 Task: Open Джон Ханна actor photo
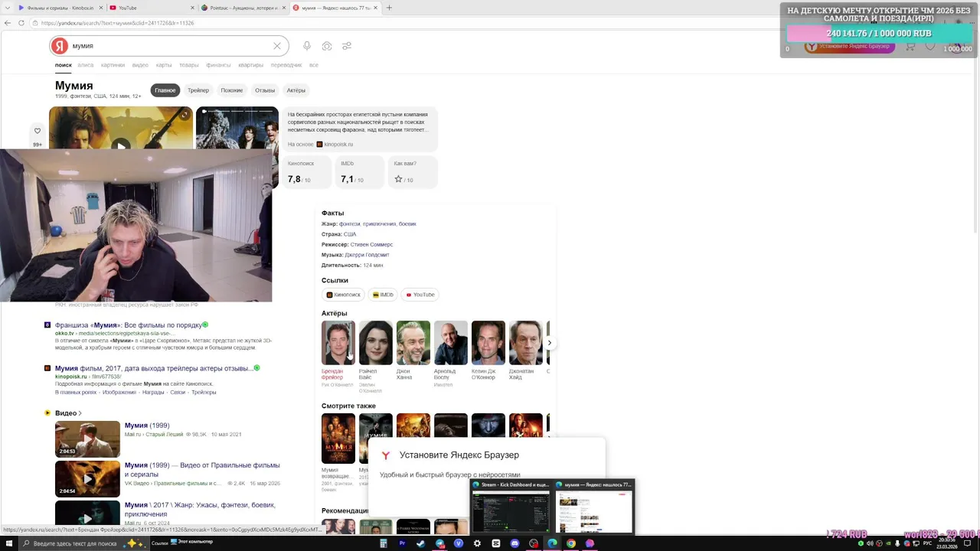coord(413,342)
